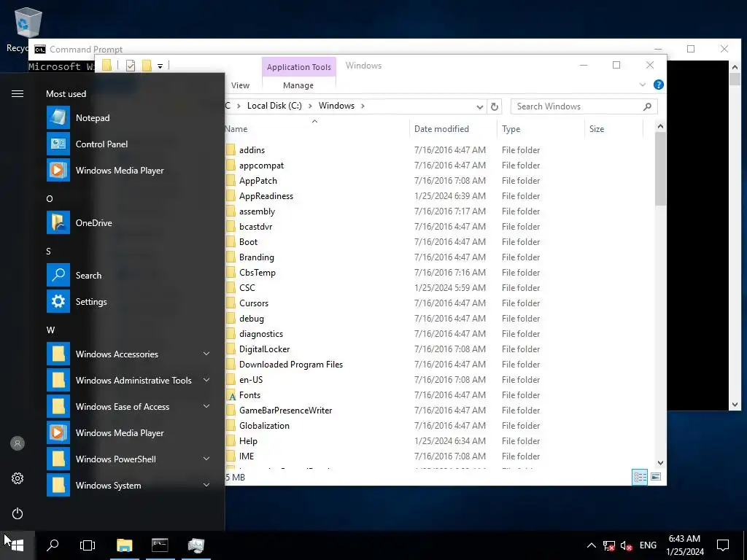Click the ENG language indicator
This screenshot has height=560, width=747.
tap(648, 545)
